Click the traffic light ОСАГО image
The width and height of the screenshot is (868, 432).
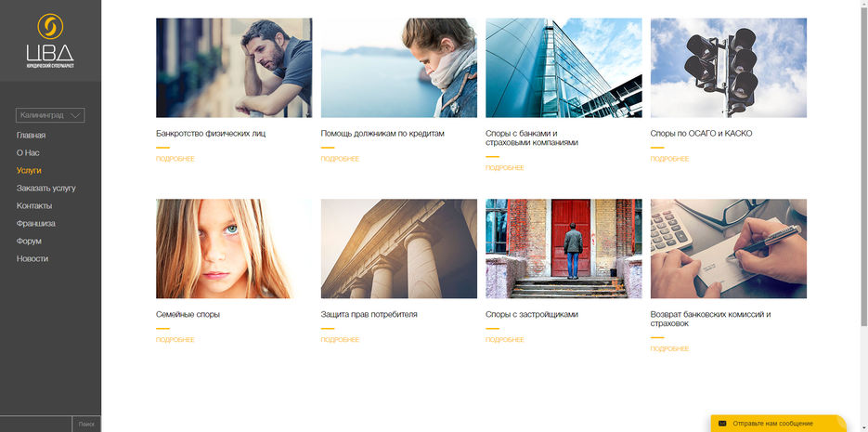729,68
